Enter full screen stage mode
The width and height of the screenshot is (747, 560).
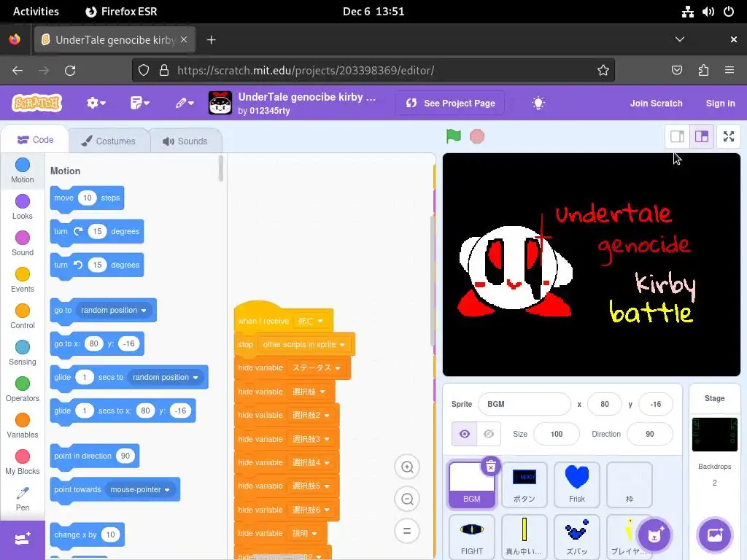(x=729, y=136)
